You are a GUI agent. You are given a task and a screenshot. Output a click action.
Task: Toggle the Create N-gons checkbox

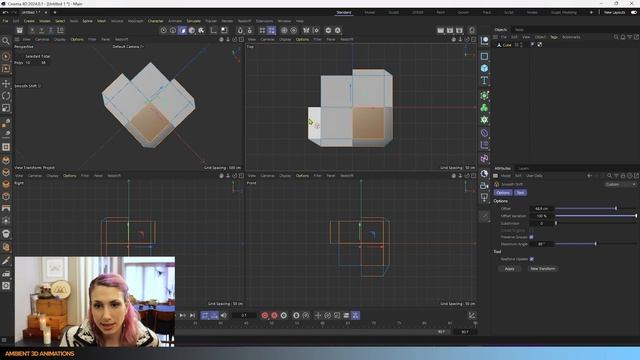531,231
